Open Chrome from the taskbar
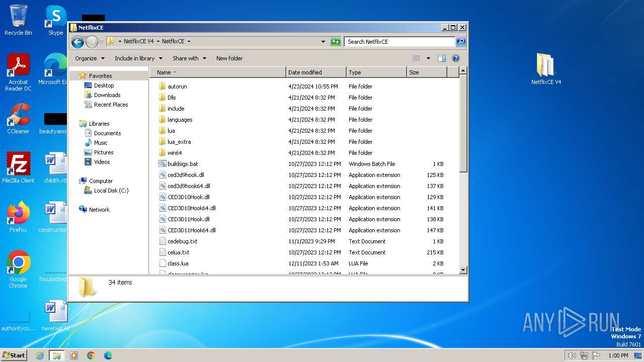Screen dimensions: 644x362 (x=91, y=355)
